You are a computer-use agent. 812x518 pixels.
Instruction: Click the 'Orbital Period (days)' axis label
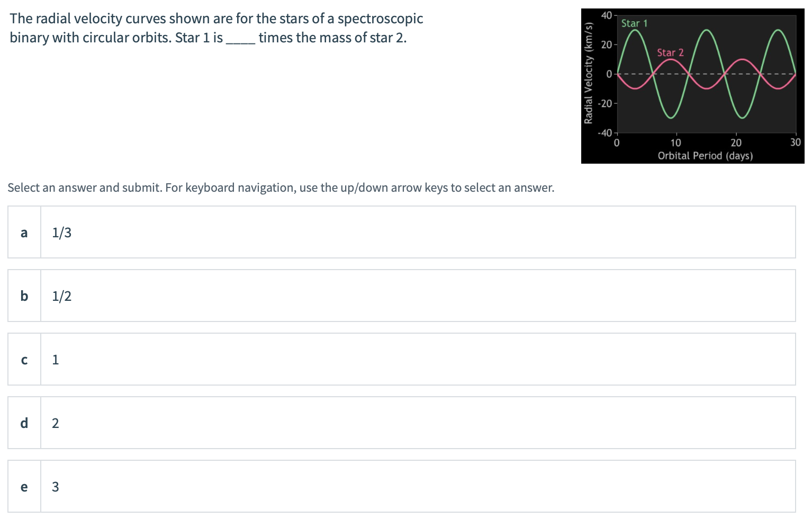(x=706, y=156)
